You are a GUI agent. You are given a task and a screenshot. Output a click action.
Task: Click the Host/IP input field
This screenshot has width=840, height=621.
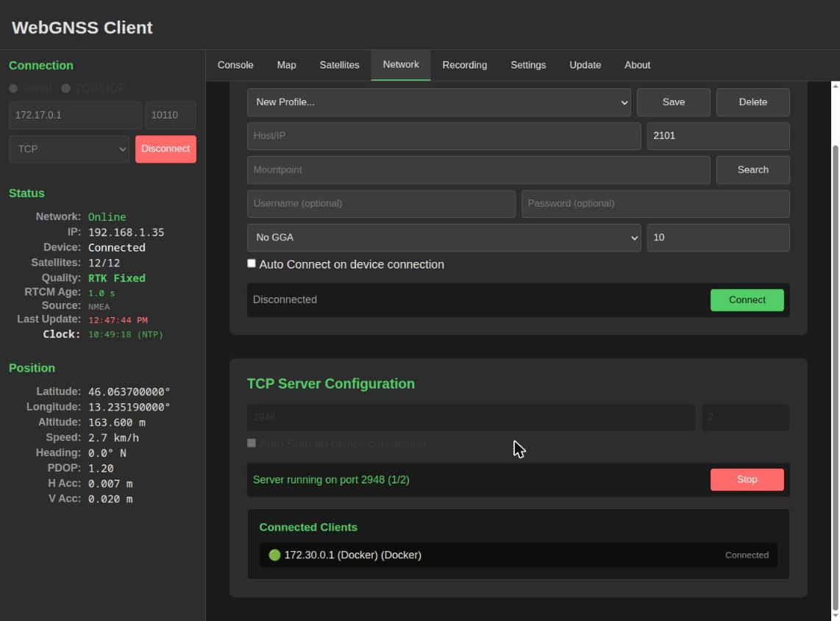pyautogui.click(x=444, y=136)
